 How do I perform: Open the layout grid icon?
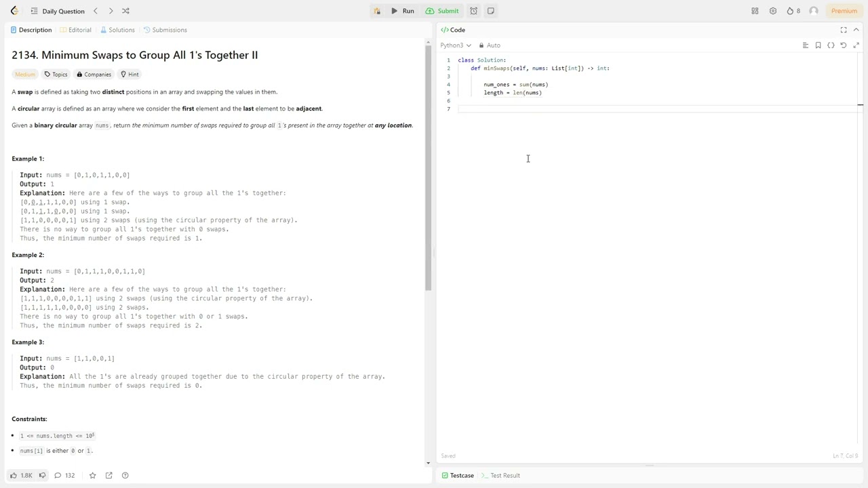pyautogui.click(x=755, y=11)
